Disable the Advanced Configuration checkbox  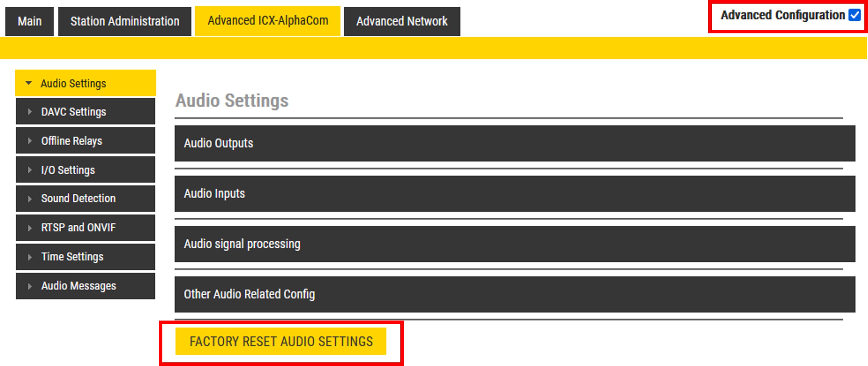point(854,15)
